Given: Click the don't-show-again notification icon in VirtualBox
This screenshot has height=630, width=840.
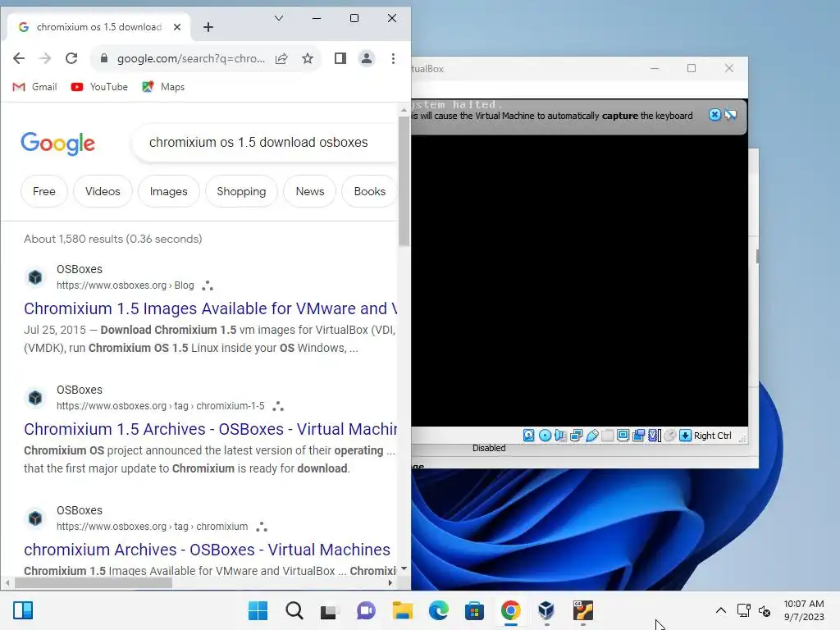Looking at the screenshot, I should click(731, 115).
